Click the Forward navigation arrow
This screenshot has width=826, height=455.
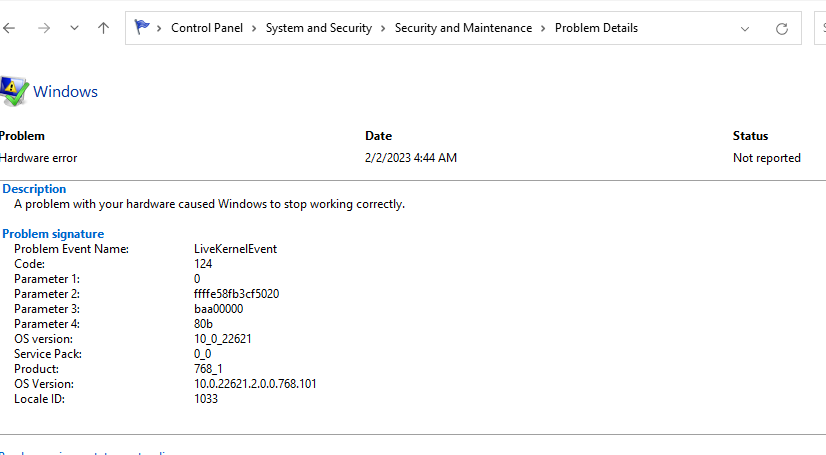point(43,29)
